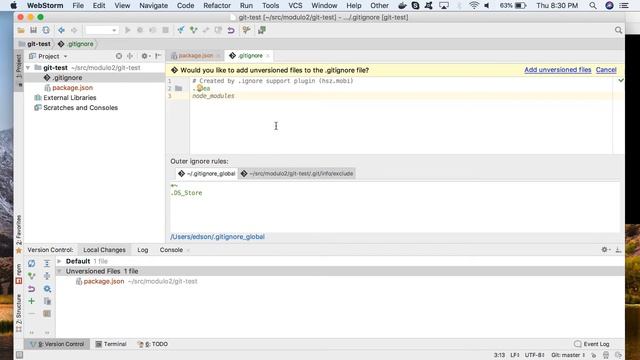Open macOS Notification Center icon
640x360 pixels.
pyautogui.click(x=624, y=5)
